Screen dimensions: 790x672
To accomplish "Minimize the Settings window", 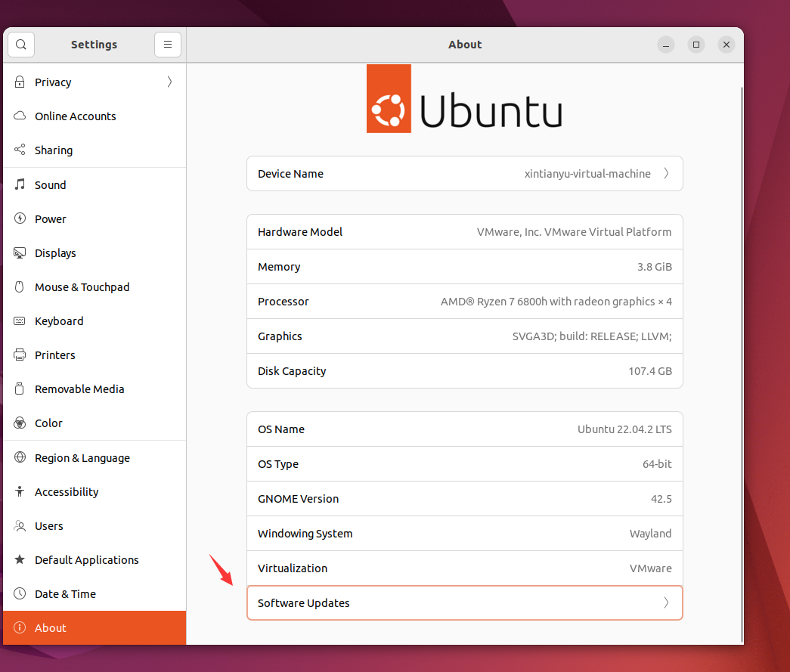I will (665, 45).
